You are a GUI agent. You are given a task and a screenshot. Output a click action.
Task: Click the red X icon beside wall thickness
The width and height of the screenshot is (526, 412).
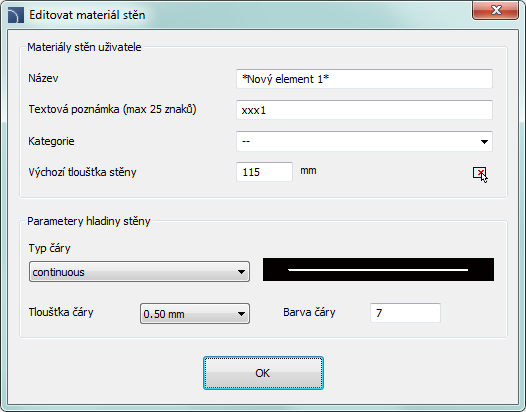click(x=479, y=173)
